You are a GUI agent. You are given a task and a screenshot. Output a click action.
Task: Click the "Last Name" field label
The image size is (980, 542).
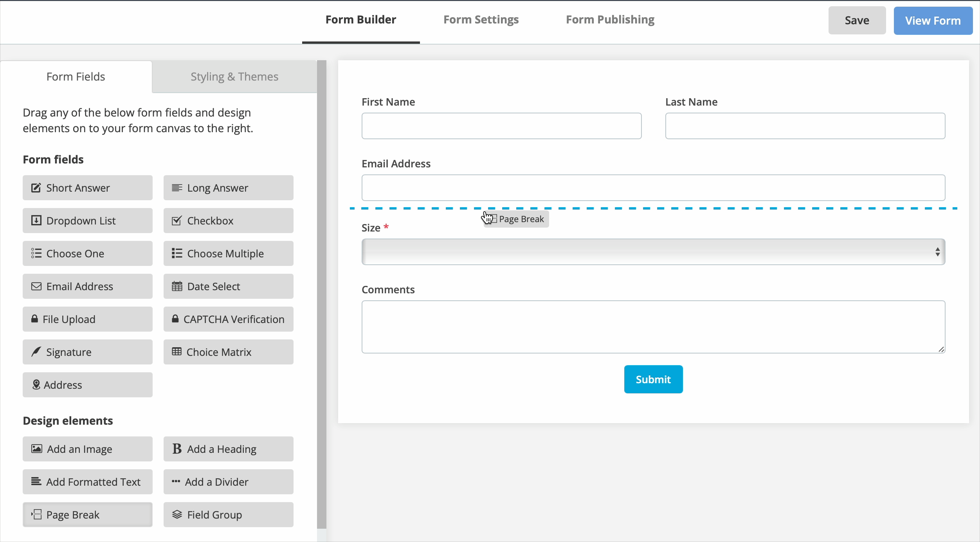[691, 102]
